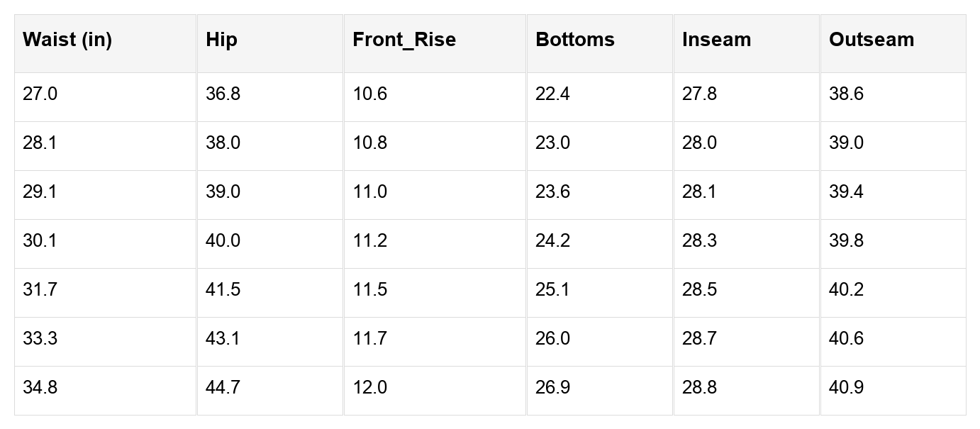The image size is (980, 429).
Task: Click the Waist (in) column header
Action: pos(67,40)
